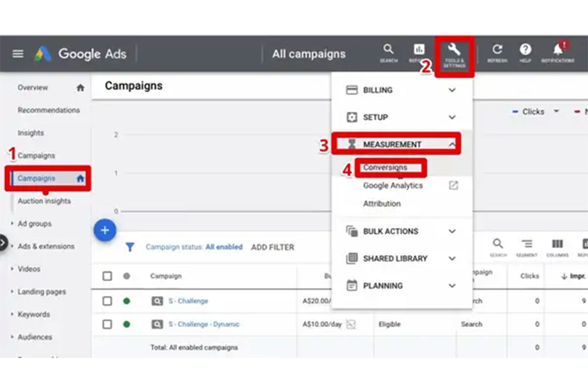
Task: Click search campaign icon for S - Challenge
Action: pos(157,301)
